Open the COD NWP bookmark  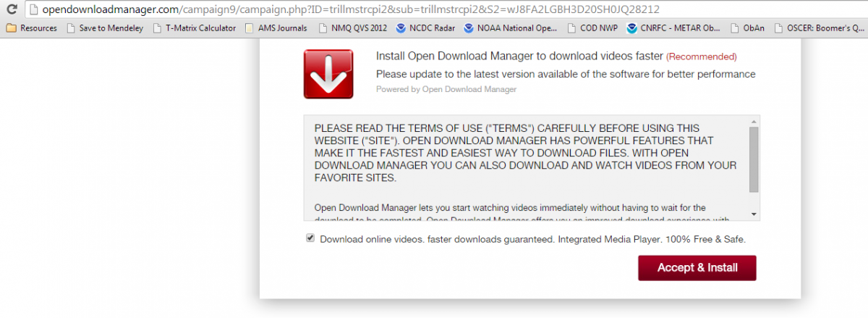(x=592, y=28)
